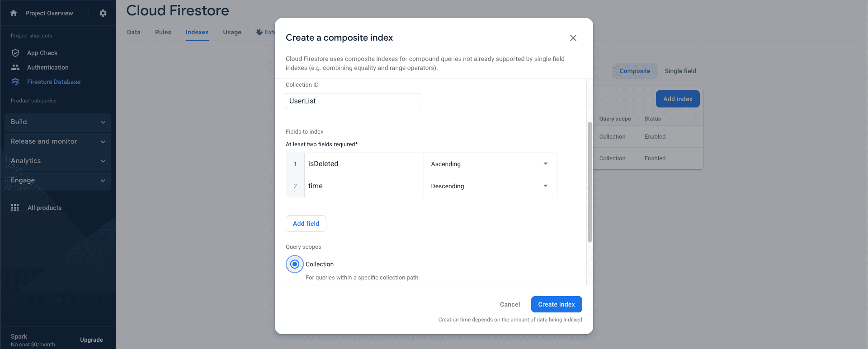Image resolution: width=868 pixels, height=349 pixels.
Task: Open the App Check shortcut
Action: click(42, 53)
